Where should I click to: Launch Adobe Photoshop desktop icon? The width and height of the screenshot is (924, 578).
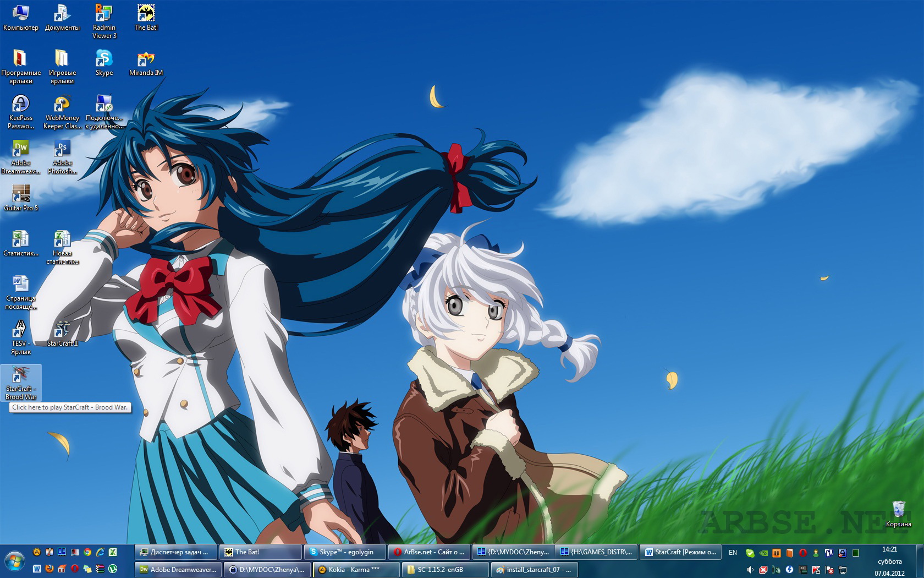(62, 157)
